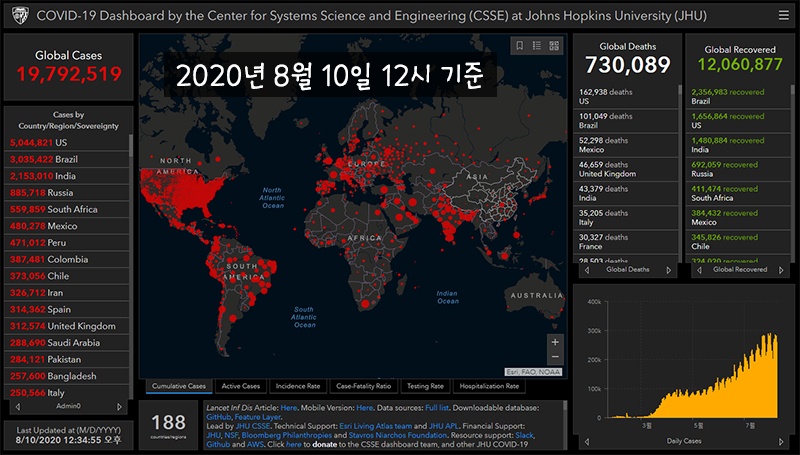Go to next list right of Admin0
Viewport: 800px width, 455px height.
[x=119, y=407]
